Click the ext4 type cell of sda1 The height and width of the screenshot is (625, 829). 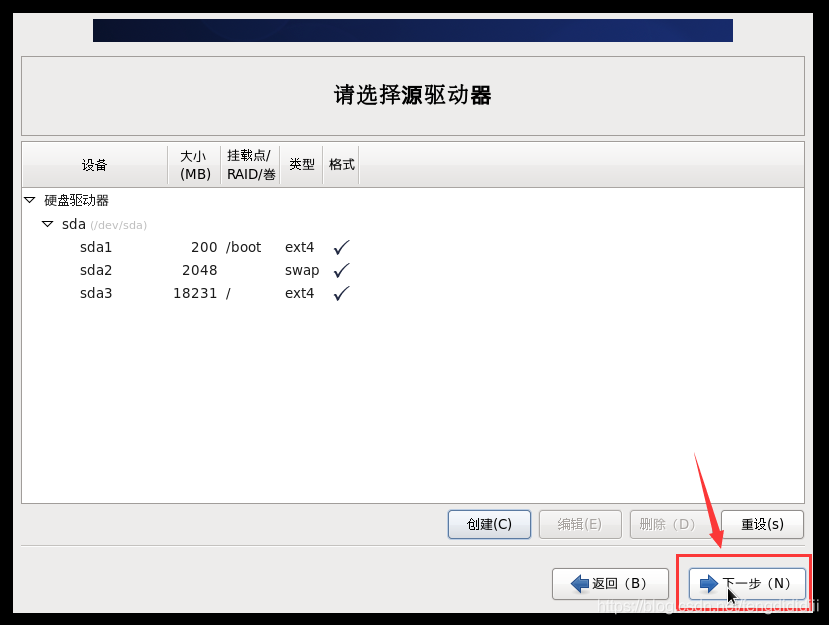pyautogui.click(x=299, y=247)
